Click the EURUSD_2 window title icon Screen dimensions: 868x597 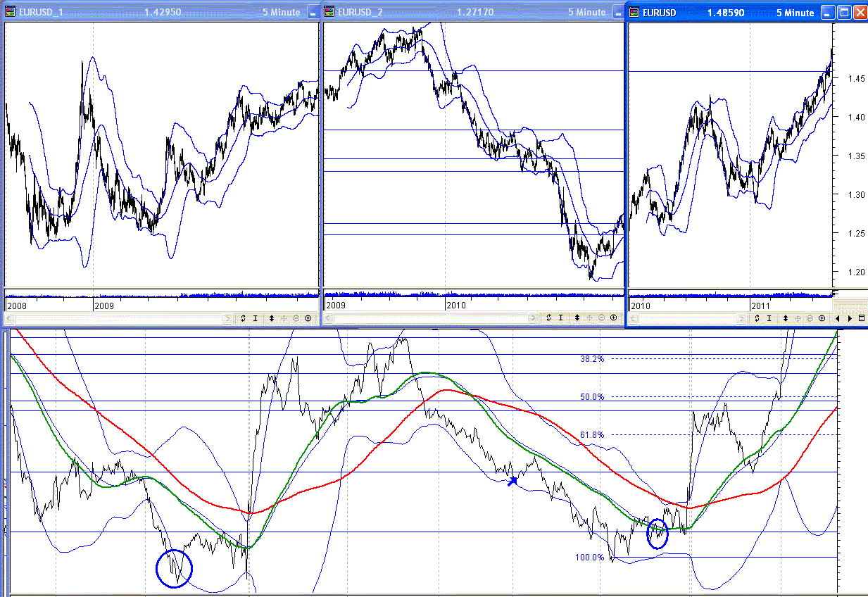329,12
